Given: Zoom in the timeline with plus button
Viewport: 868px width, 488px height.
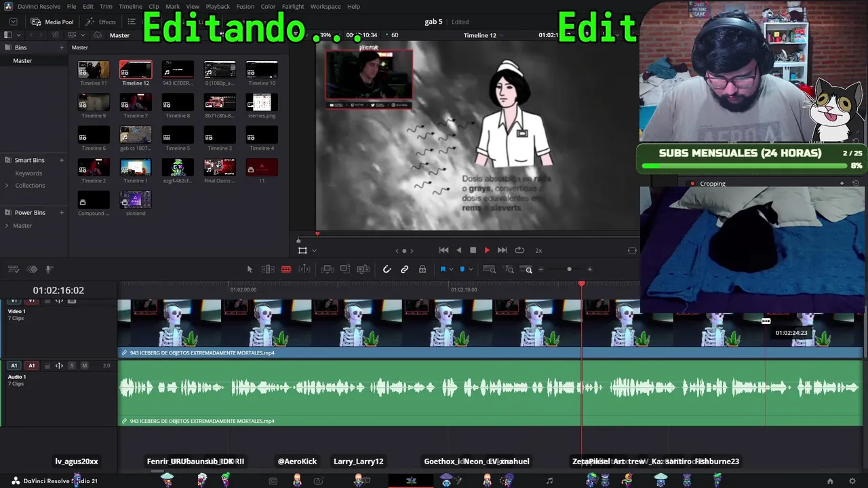Looking at the screenshot, I should point(589,270).
